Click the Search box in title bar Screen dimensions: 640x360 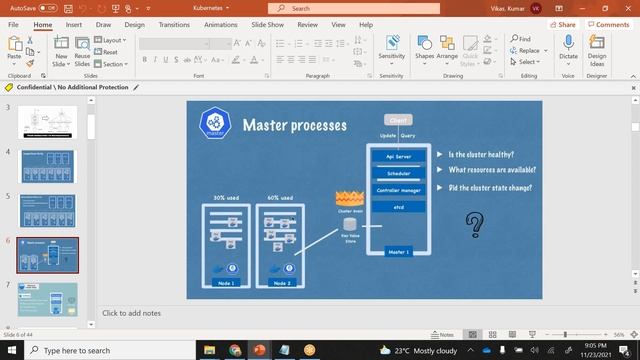pos(354,8)
